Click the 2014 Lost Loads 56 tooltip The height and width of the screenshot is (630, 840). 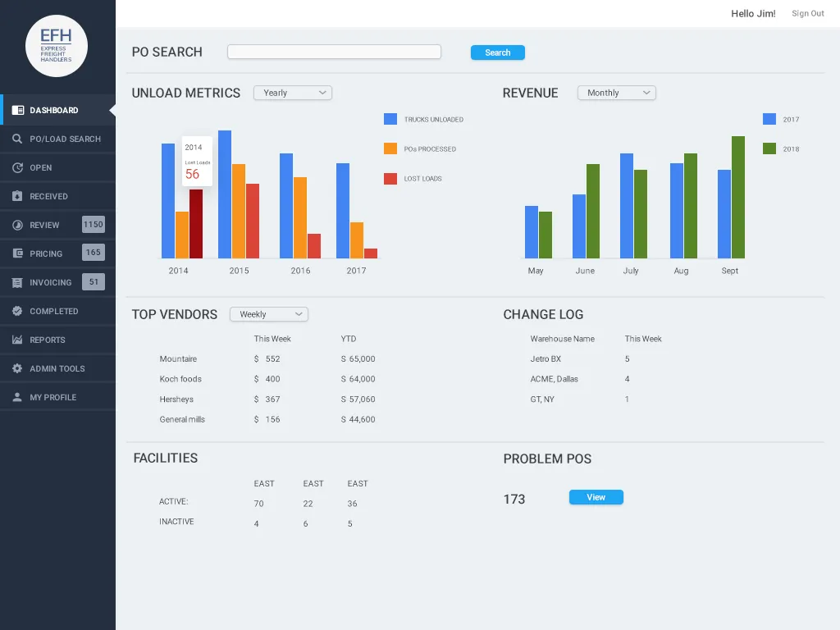[197, 162]
